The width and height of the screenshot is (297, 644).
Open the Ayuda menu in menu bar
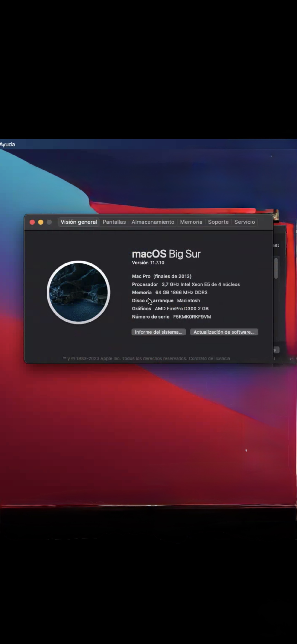pyautogui.click(x=7, y=144)
